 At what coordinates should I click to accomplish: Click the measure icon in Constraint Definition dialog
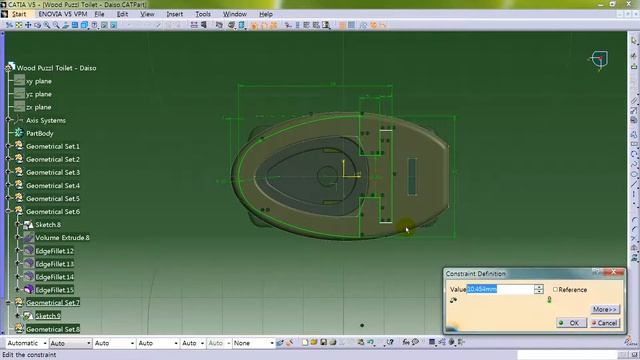[453, 300]
